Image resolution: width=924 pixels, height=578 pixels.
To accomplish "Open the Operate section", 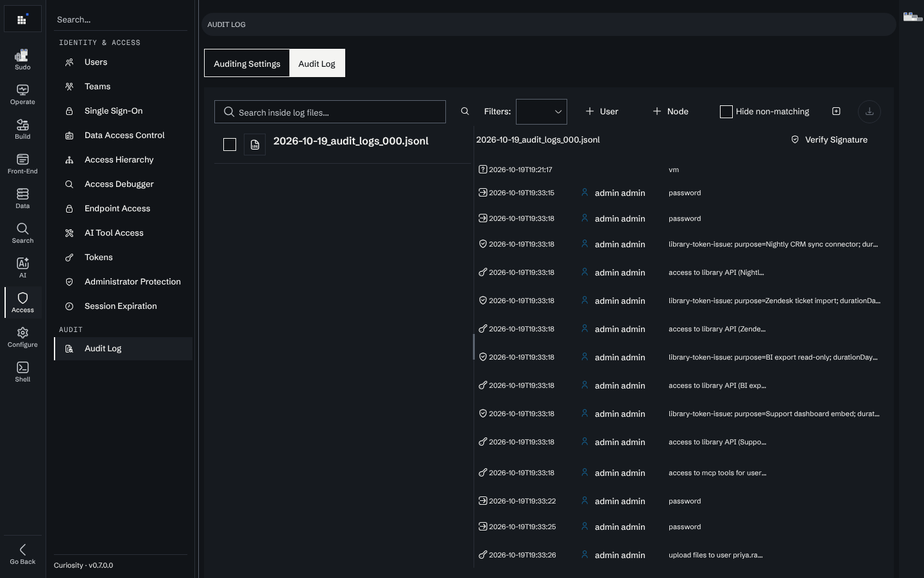I will (x=22, y=94).
